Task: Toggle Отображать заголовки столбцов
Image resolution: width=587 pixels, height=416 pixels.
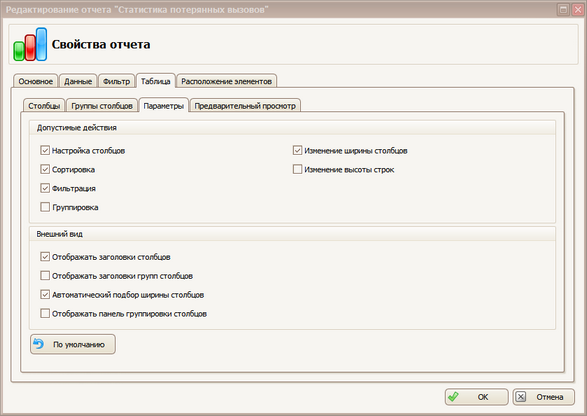Action: click(45, 257)
